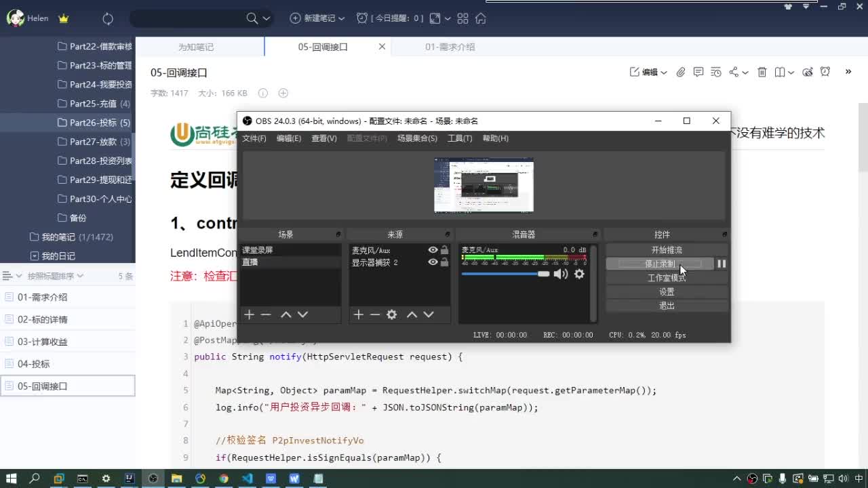Toggle lock on 麦克风/Aux source

coord(444,250)
